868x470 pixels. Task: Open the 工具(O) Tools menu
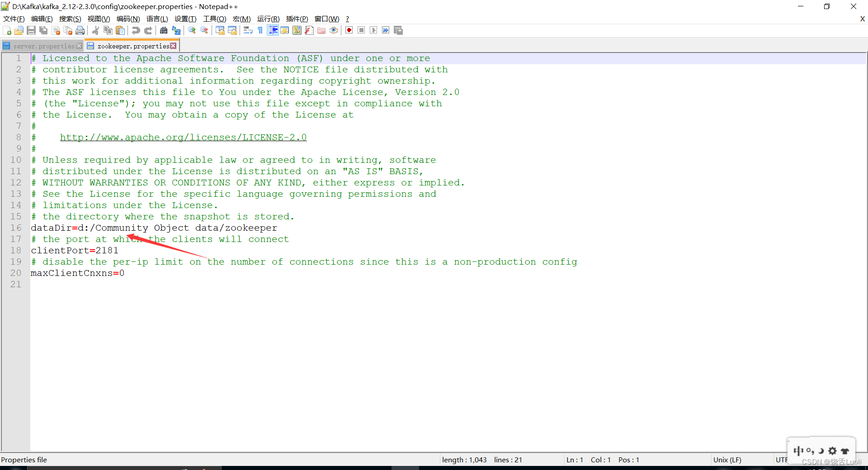pyautogui.click(x=215, y=19)
